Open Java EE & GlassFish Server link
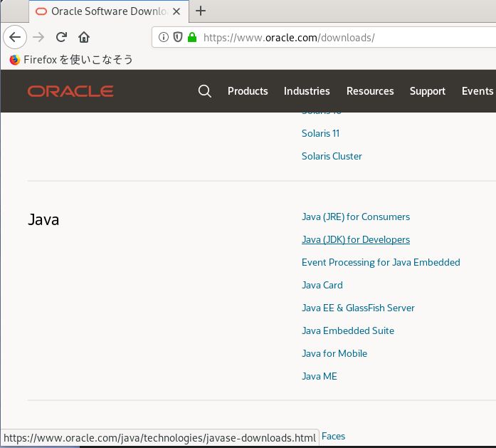The height and width of the screenshot is (448, 496). [x=358, y=308]
